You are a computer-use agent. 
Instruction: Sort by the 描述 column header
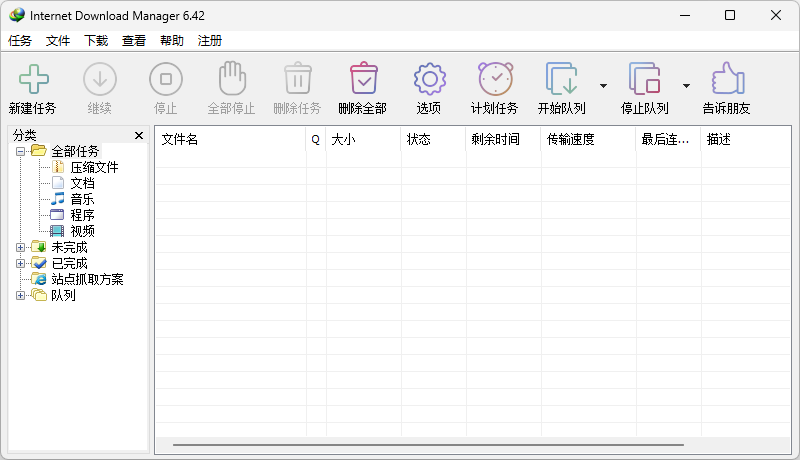coord(745,139)
